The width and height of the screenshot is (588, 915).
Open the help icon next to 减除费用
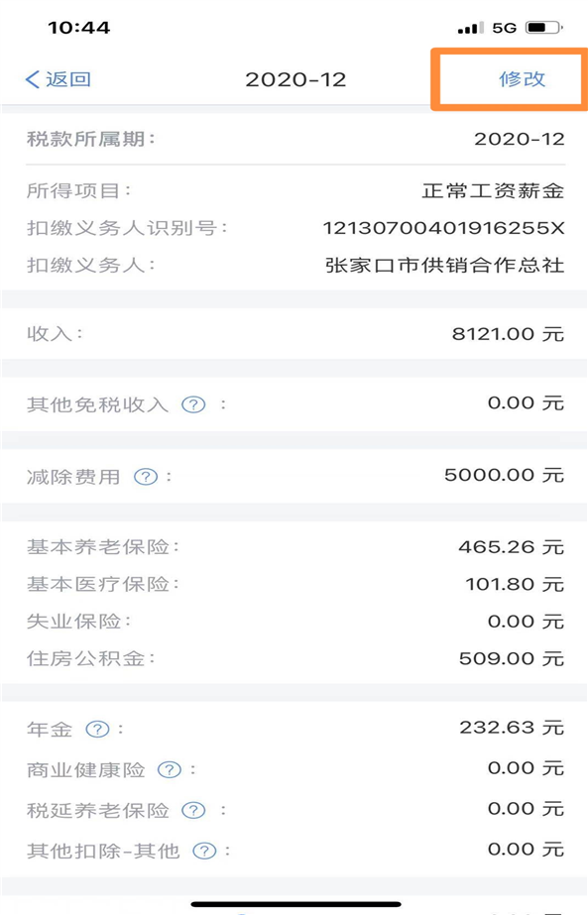[146, 477]
